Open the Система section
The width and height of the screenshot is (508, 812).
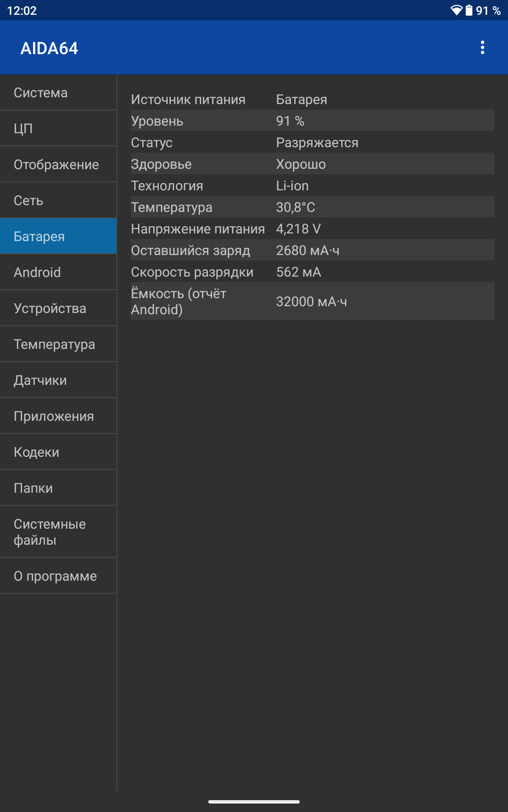pyautogui.click(x=58, y=93)
